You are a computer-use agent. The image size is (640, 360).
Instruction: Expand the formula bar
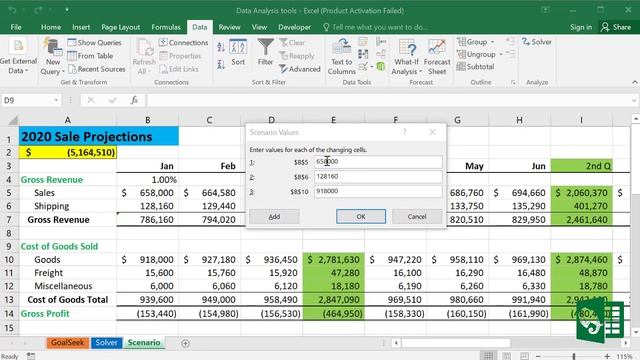coord(634,100)
